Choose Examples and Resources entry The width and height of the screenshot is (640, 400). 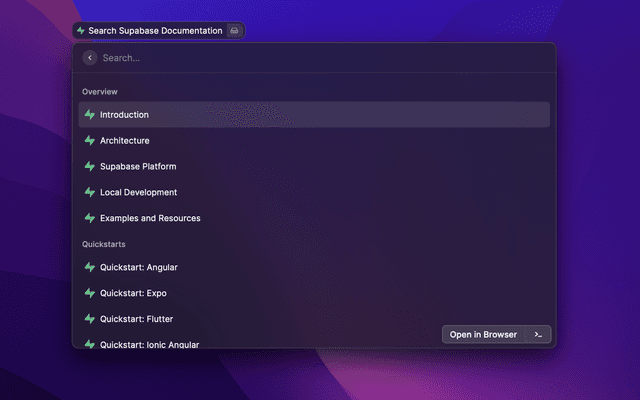pyautogui.click(x=150, y=218)
